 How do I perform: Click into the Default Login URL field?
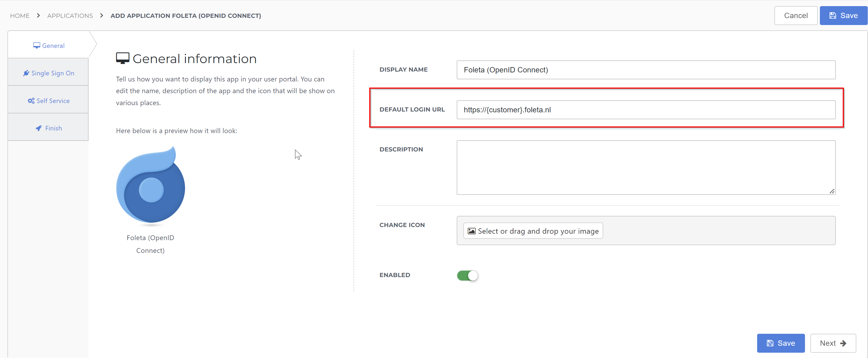click(646, 110)
